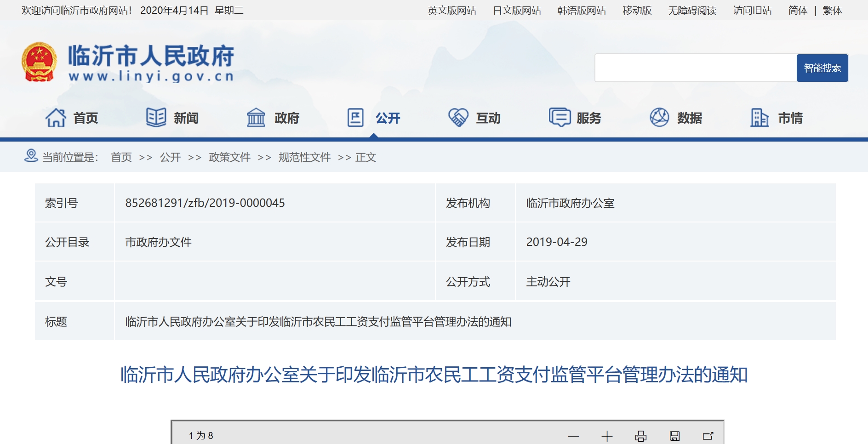The image size is (868, 444).
Task: Open the 日文版网站 link
Action: coord(517,11)
